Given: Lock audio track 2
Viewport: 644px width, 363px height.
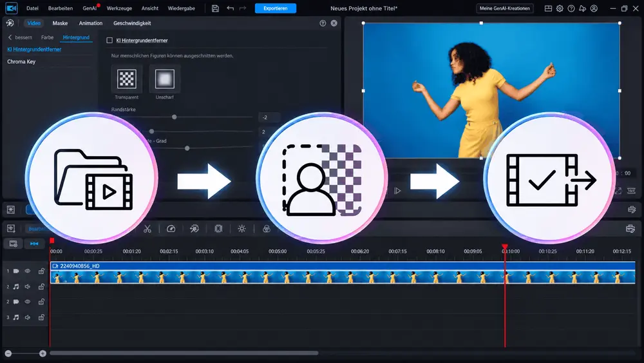Looking at the screenshot, I should [41, 286].
